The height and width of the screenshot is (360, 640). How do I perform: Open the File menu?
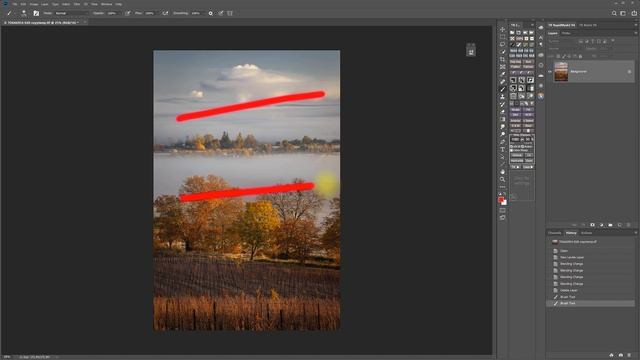[15, 4]
